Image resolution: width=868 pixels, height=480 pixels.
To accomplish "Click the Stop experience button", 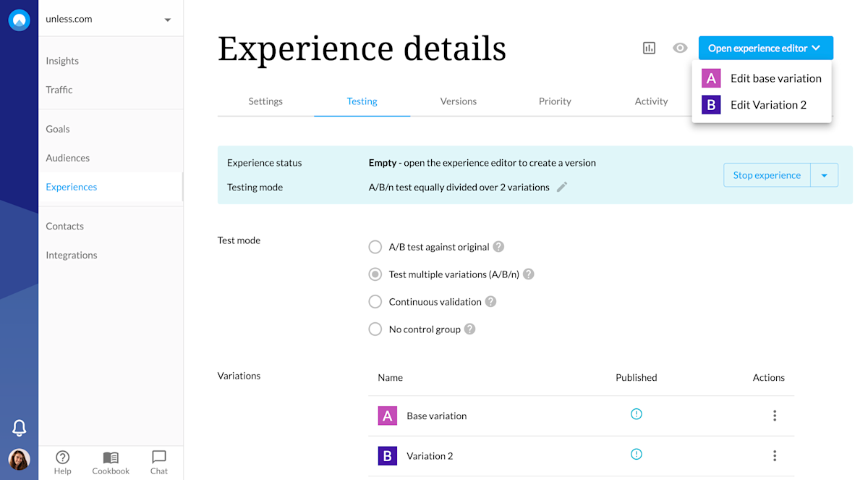I will click(767, 175).
